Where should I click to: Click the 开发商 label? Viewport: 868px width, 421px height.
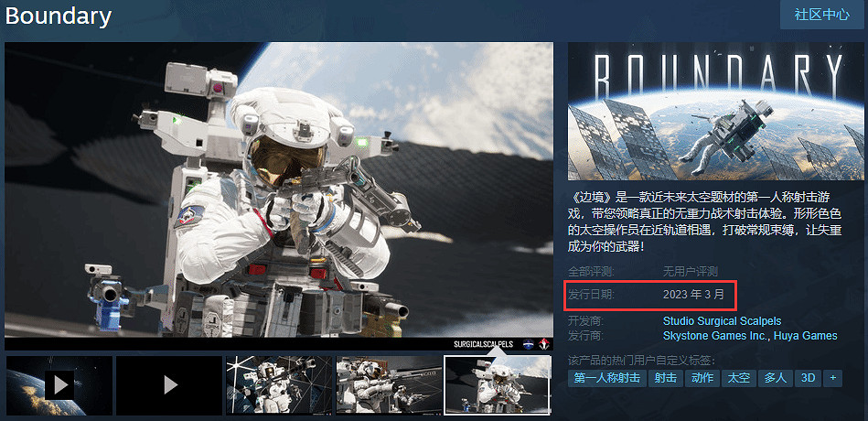click(585, 320)
